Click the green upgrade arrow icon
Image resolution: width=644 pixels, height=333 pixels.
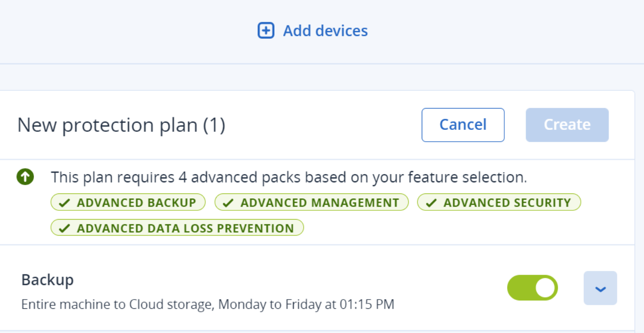click(25, 176)
